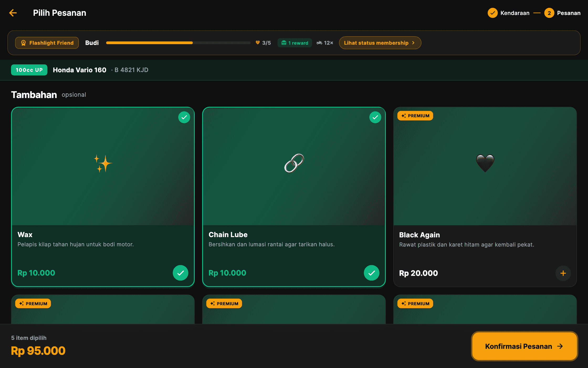Add Black Again with the plus button

(x=563, y=273)
